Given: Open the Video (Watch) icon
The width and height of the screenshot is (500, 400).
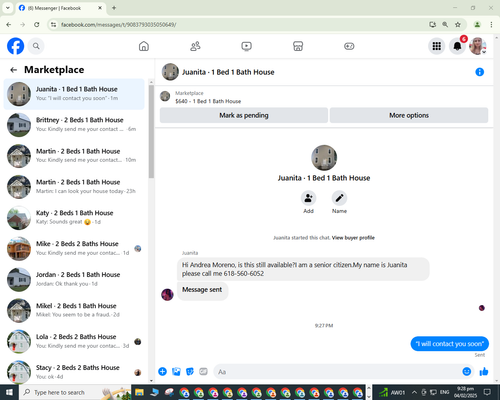Looking at the screenshot, I should (x=246, y=46).
